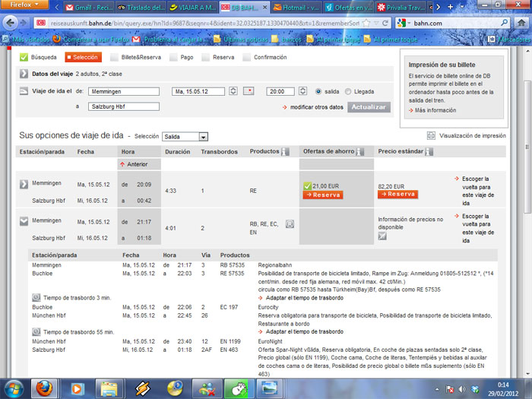
Task: Switch to the Hotmail tab
Action: point(297,8)
